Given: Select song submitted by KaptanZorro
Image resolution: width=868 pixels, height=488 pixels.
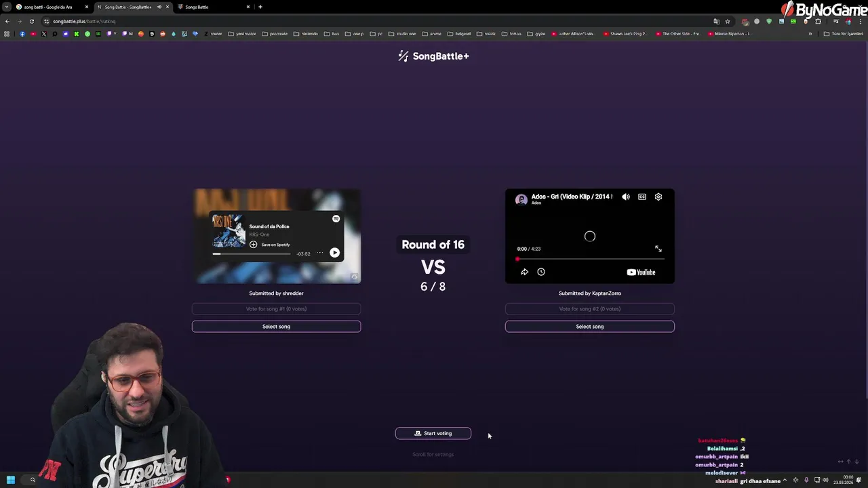Looking at the screenshot, I should tap(590, 327).
